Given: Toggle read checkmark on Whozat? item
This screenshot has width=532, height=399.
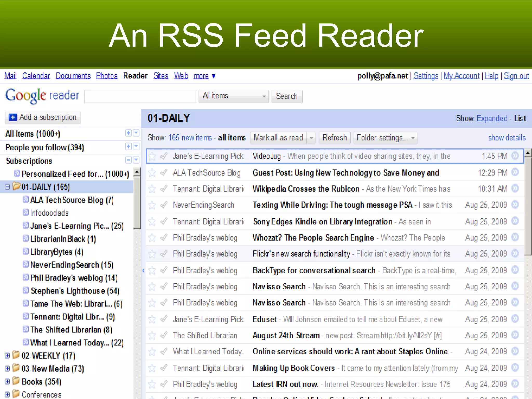Looking at the screenshot, I should point(164,237).
